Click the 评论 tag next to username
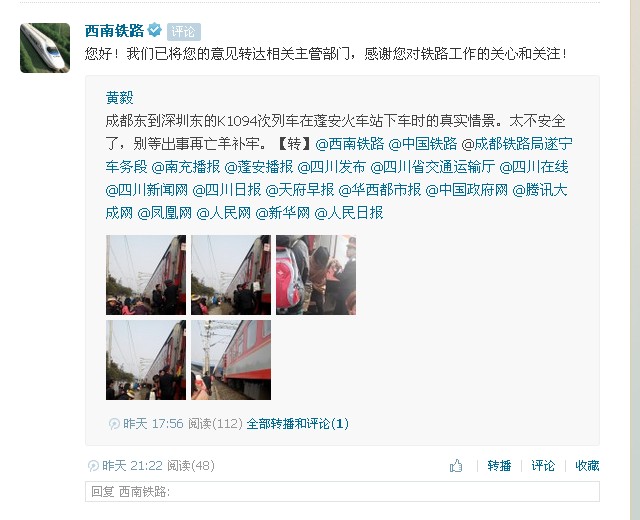 coord(183,32)
